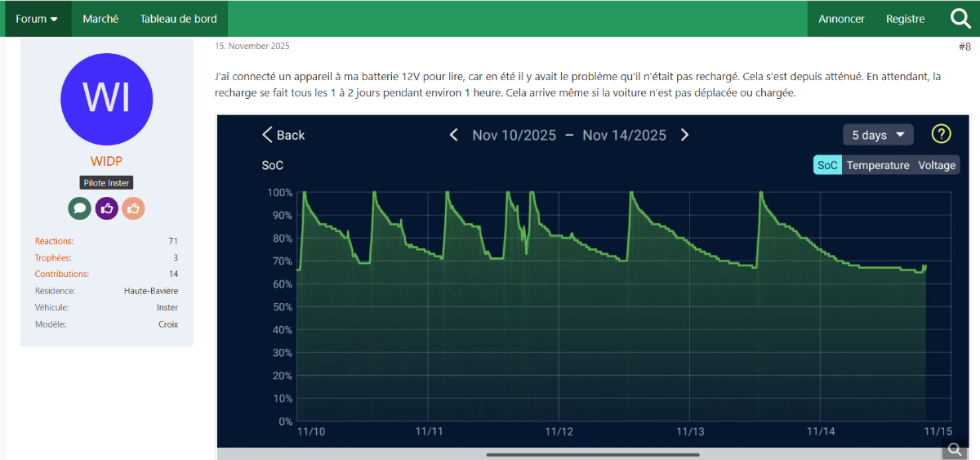The image size is (980, 460).
Task: Open the search magnifier in header
Action: tap(960, 19)
